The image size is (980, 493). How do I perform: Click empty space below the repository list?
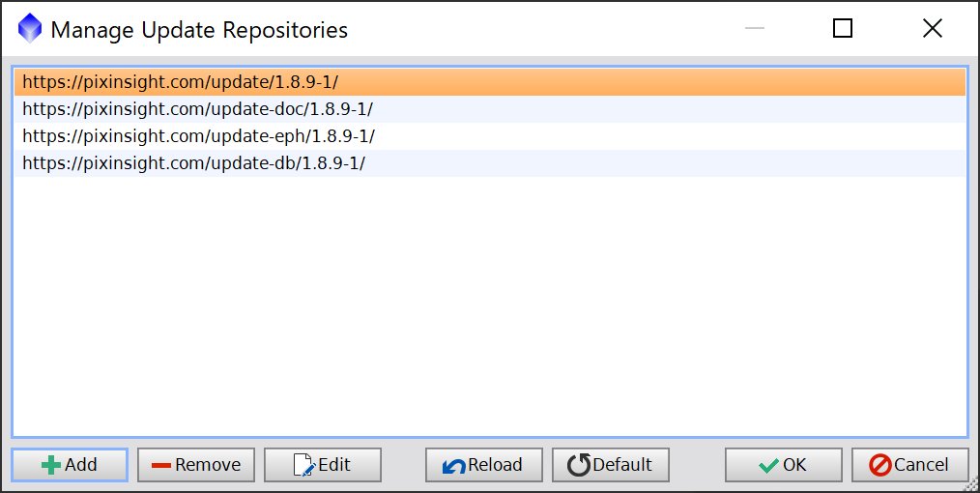click(x=490, y=306)
